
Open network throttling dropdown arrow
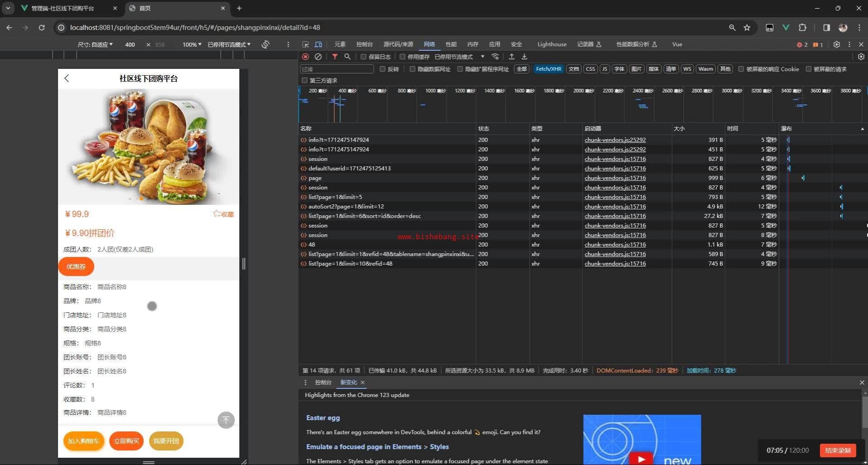tap(482, 57)
